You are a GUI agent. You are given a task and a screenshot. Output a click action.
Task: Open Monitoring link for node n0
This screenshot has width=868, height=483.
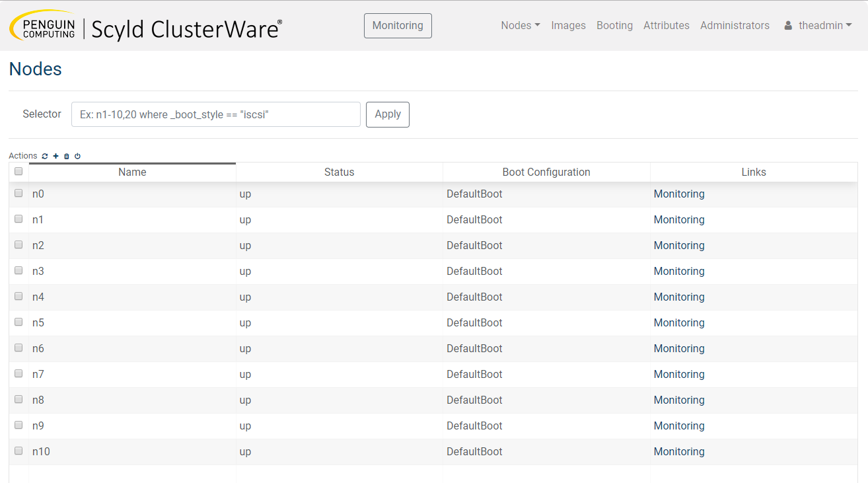[x=679, y=194]
